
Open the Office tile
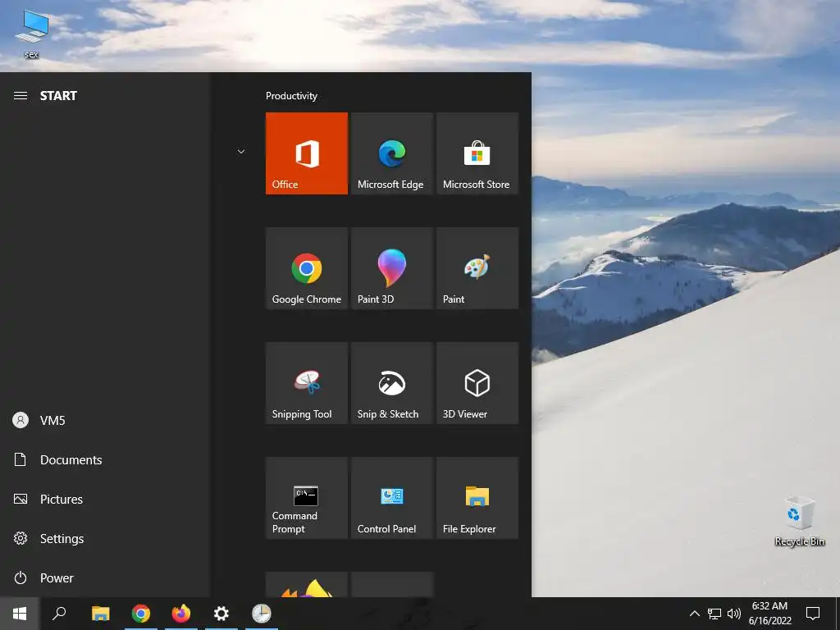[x=307, y=153]
